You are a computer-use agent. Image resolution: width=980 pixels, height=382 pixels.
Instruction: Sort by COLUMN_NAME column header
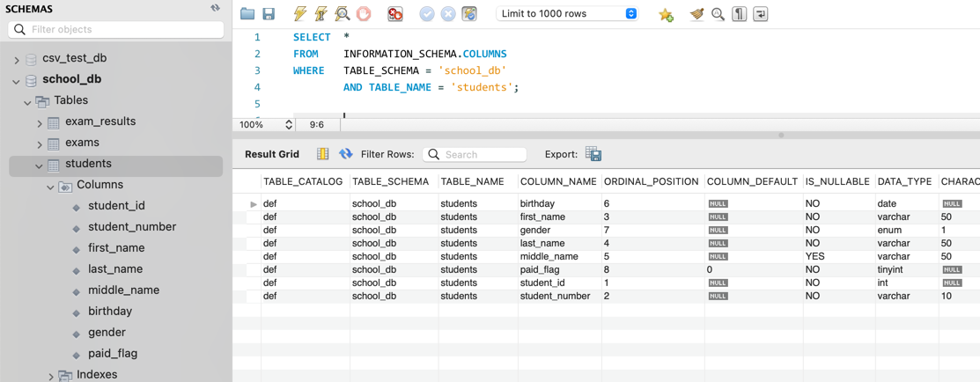(x=557, y=181)
